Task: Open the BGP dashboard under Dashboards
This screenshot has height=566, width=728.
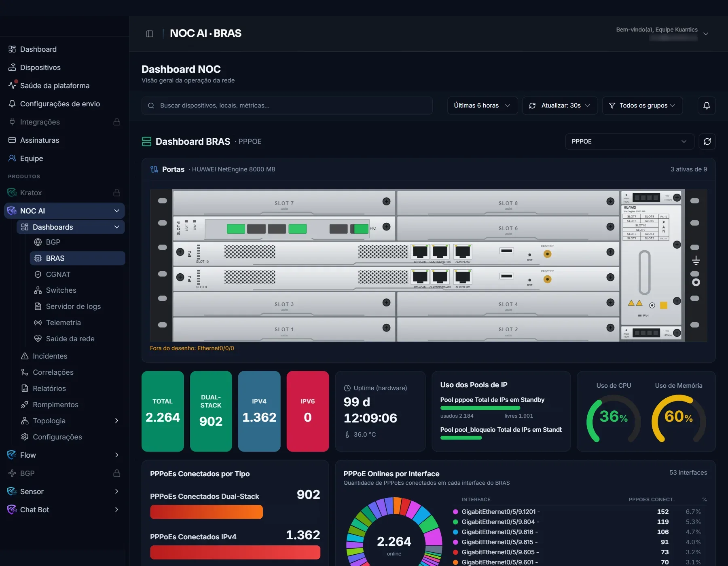Action: (77, 242)
